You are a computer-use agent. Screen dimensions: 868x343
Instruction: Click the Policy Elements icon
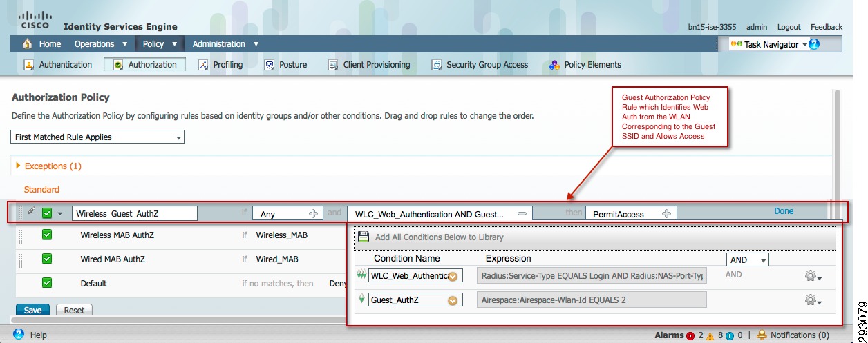tap(554, 65)
